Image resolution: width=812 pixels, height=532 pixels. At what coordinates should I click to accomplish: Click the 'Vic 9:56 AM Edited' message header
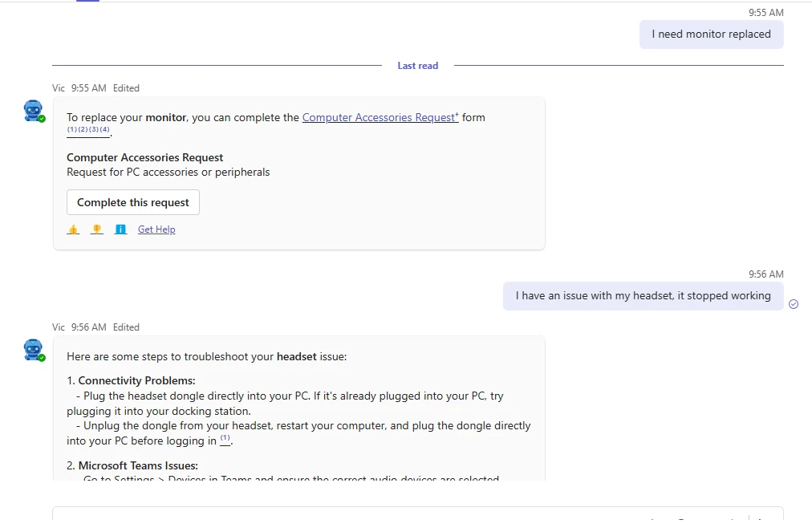pos(95,327)
